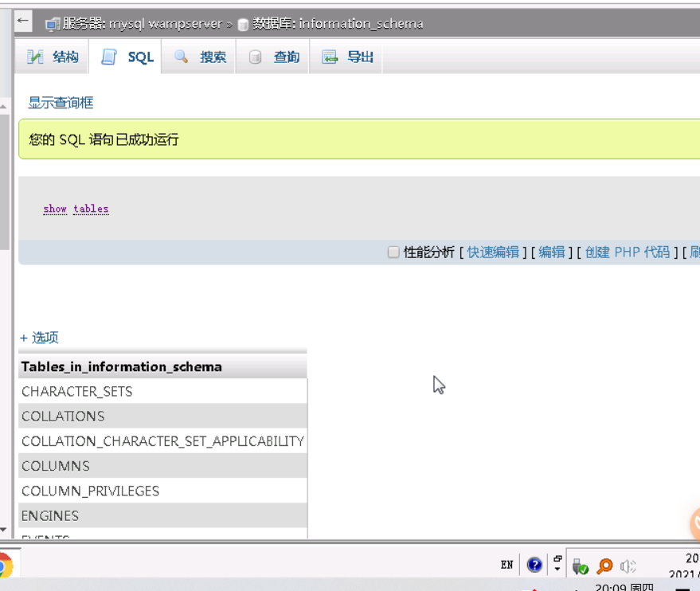
Task: Select the COLLATIONS row
Action: pyautogui.click(x=162, y=416)
